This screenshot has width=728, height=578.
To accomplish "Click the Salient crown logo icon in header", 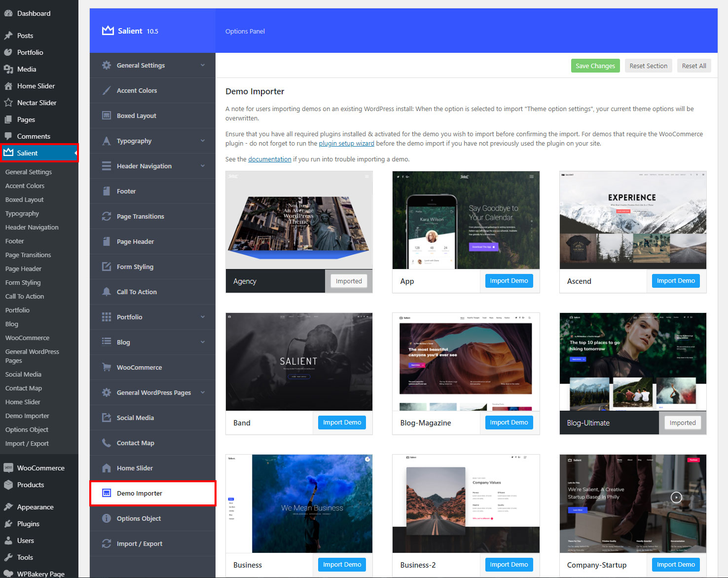I will point(108,31).
